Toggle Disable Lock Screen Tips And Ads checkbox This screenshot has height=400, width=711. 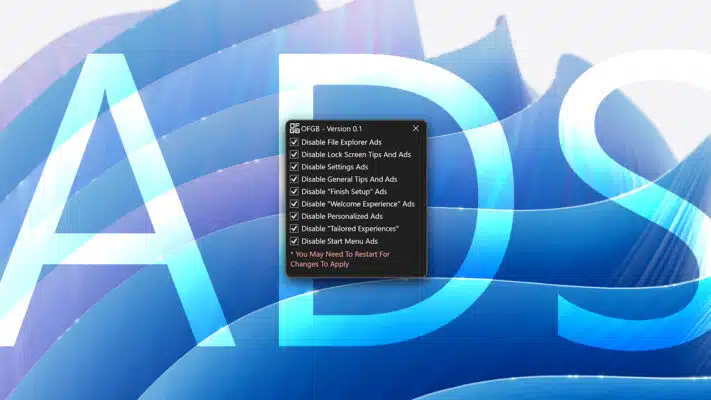coord(294,155)
